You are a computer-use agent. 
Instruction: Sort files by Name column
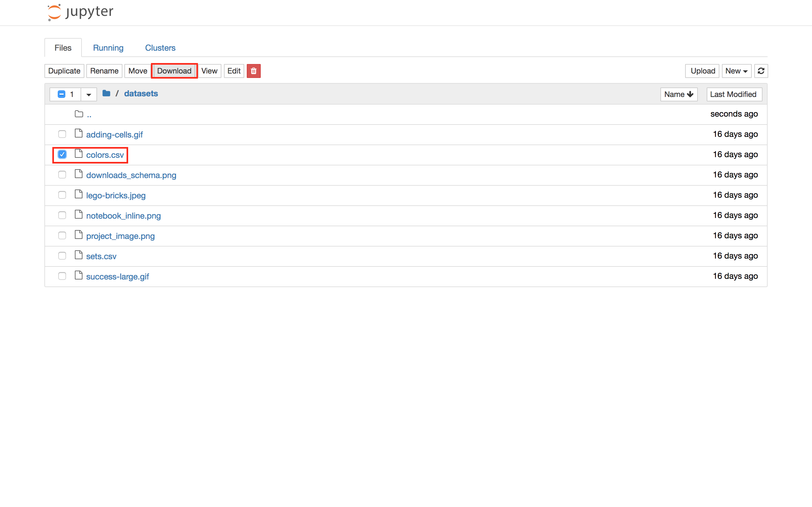pos(678,94)
